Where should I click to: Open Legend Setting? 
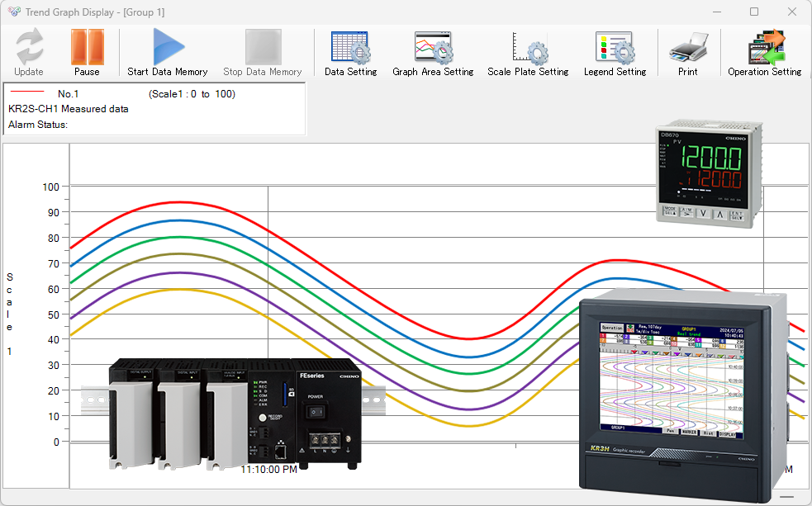tap(615, 53)
